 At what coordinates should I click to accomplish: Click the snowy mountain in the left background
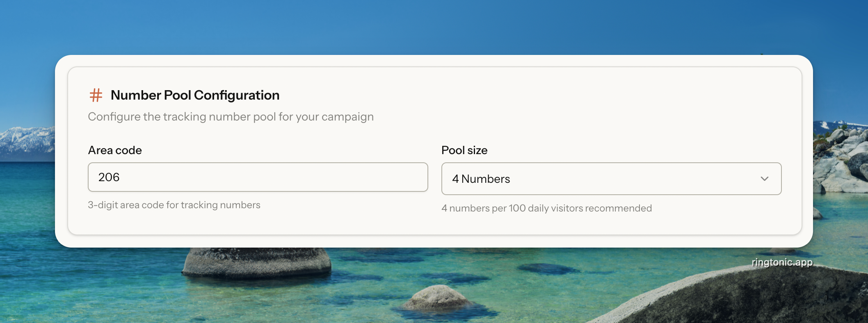tap(25, 139)
